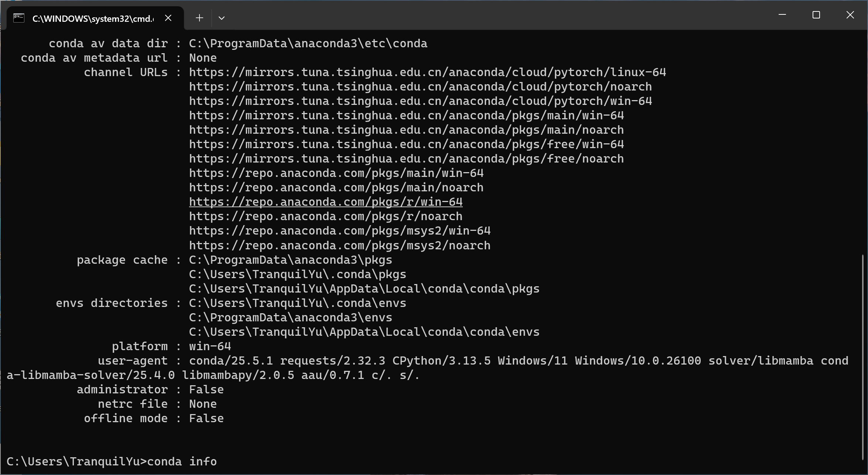Minimize the terminal window
Image resolution: width=868 pixels, height=475 pixels.
pos(782,15)
